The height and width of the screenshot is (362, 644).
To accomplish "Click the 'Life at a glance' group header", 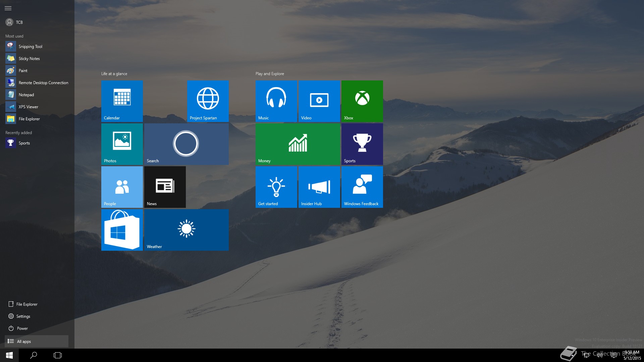I will point(114,74).
